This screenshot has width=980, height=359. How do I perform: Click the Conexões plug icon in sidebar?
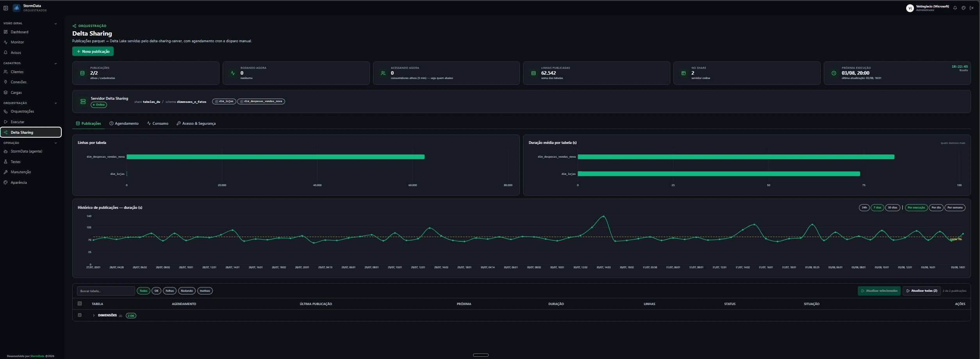(x=5, y=82)
